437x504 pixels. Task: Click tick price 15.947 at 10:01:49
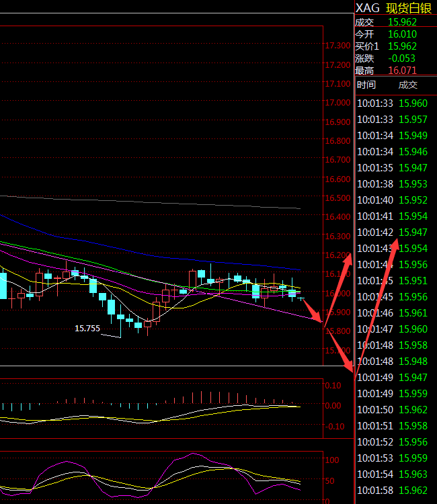(413, 378)
